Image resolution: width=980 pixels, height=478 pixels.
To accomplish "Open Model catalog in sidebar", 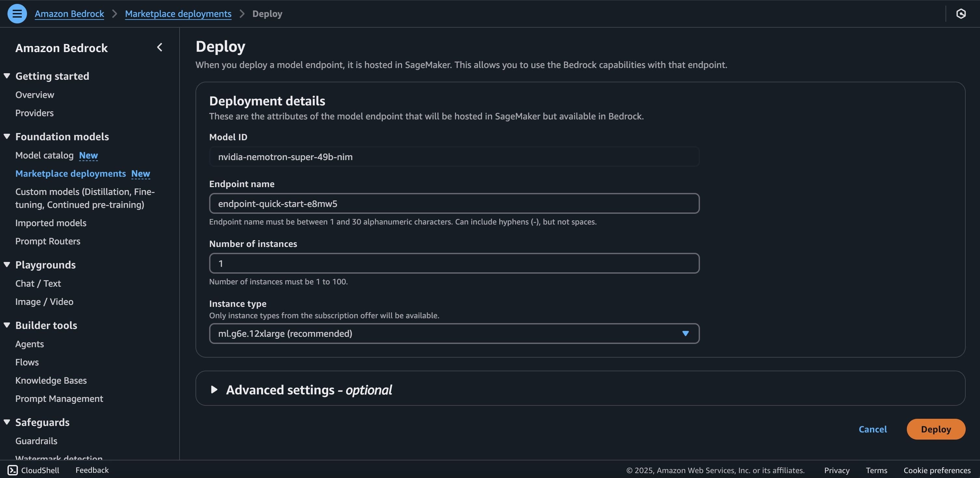I will coord(45,155).
